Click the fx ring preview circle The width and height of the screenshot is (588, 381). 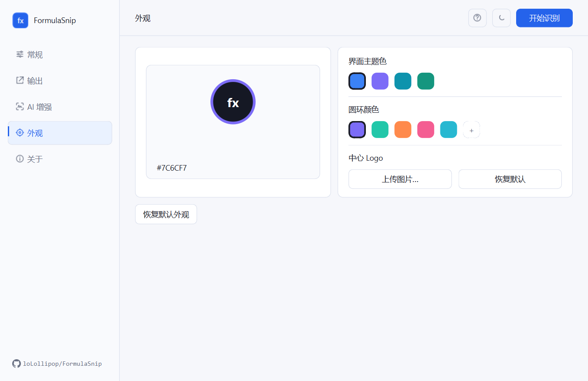point(233,102)
